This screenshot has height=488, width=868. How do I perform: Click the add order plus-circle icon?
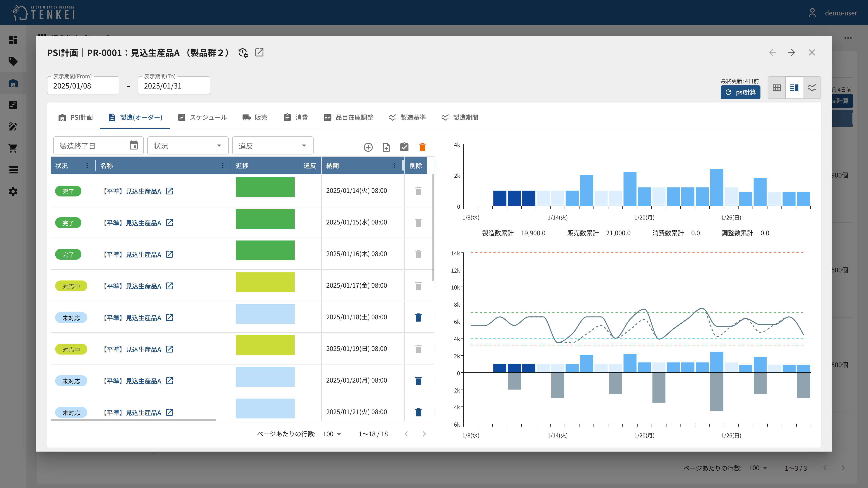tap(368, 147)
